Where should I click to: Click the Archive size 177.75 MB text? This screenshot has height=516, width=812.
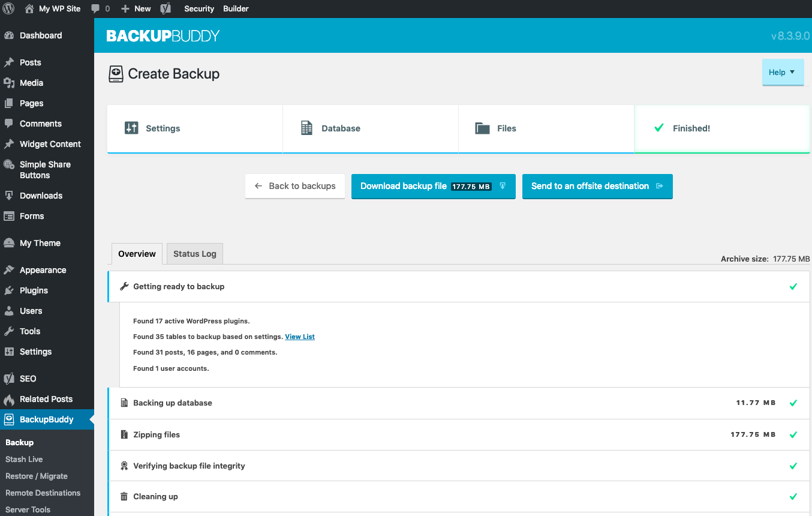tap(765, 259)
